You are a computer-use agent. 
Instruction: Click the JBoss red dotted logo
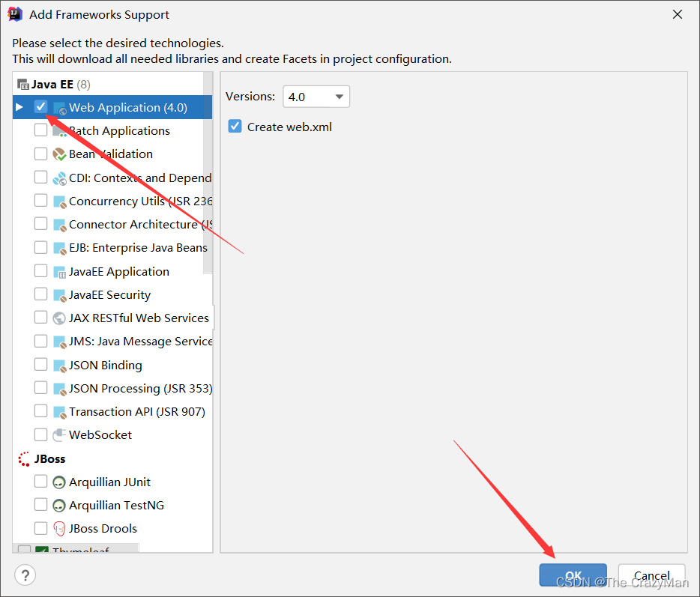click(x=24, y=458)
